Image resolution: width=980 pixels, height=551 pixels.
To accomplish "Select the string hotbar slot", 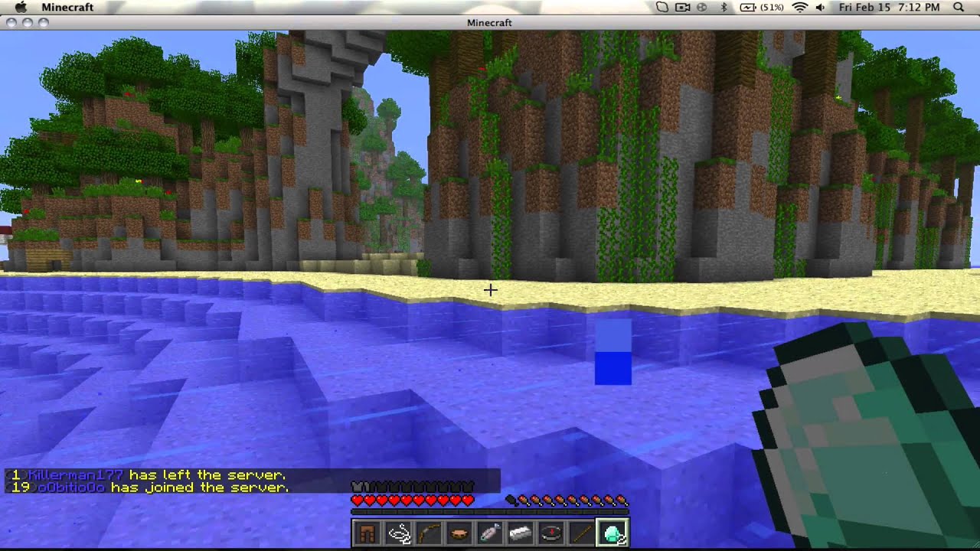I will tap(399, 533).
